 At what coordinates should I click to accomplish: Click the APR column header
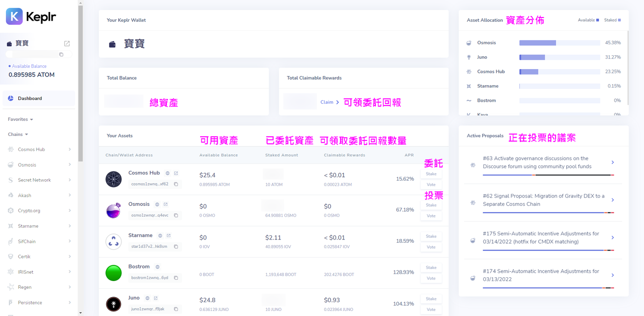409,155
